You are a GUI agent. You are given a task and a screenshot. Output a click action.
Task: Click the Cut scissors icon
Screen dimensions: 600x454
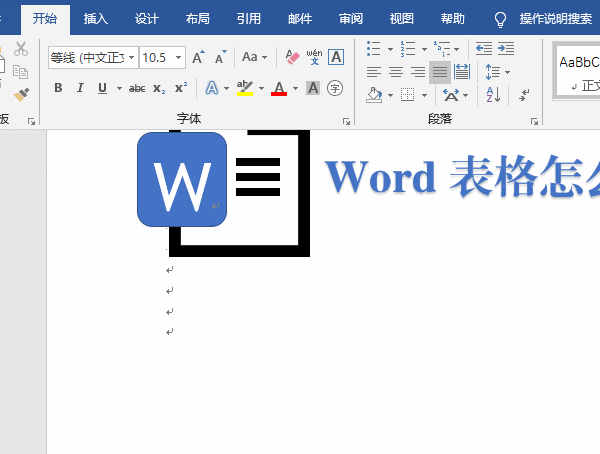click(21, 49)
